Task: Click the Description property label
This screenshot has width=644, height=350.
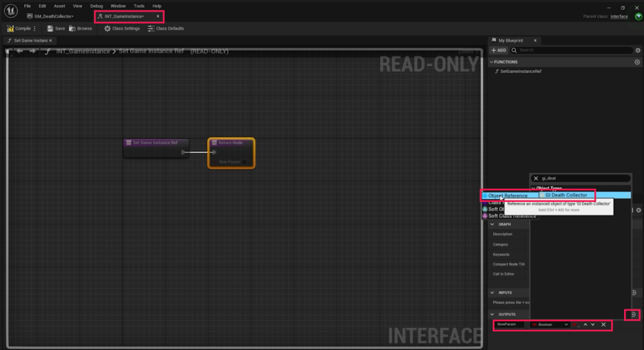Action: click(502, 234)
